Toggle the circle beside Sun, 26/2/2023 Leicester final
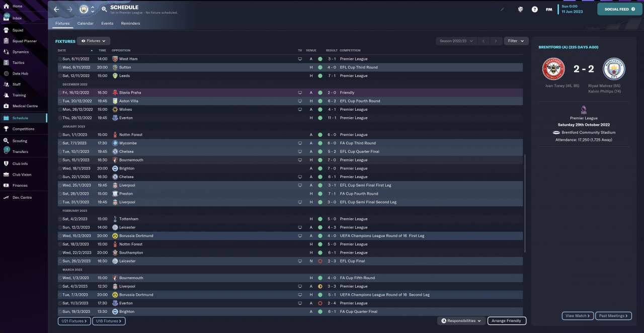644x333 pixels. [60, 261]
